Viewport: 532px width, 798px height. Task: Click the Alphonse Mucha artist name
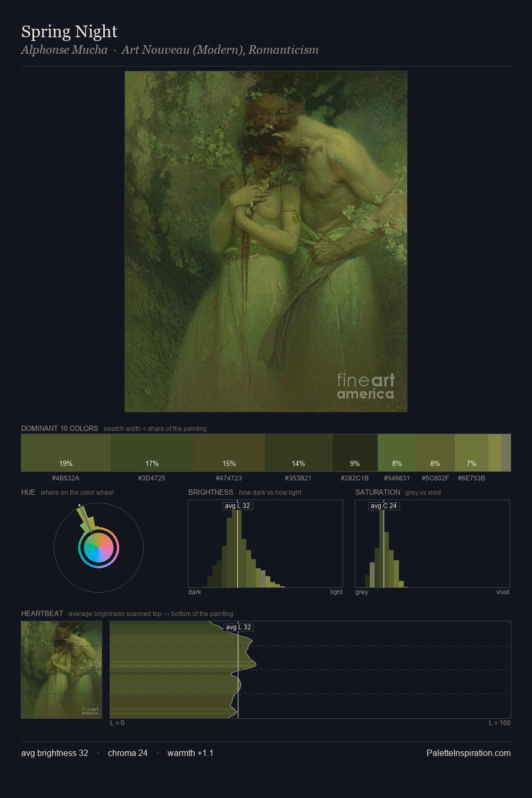(x=64, y=50)
